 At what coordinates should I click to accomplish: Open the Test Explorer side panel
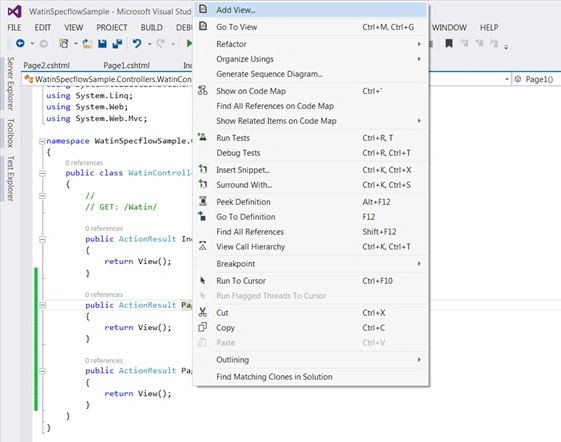tap(10, 178)
